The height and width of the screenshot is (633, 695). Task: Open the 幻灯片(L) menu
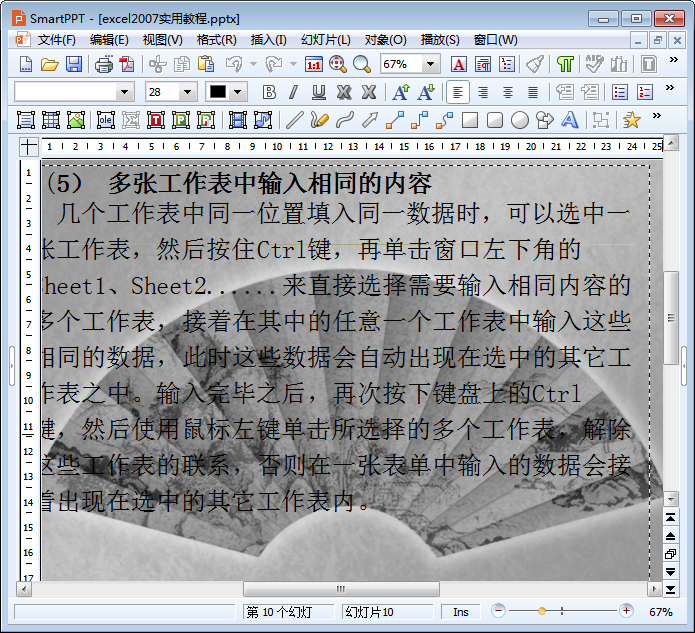point(326,40)
